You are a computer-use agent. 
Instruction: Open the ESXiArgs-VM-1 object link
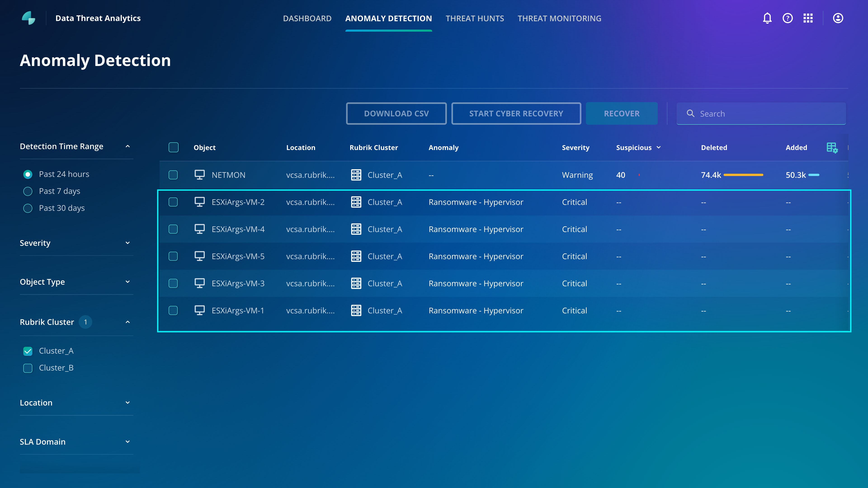pos(238,310)
